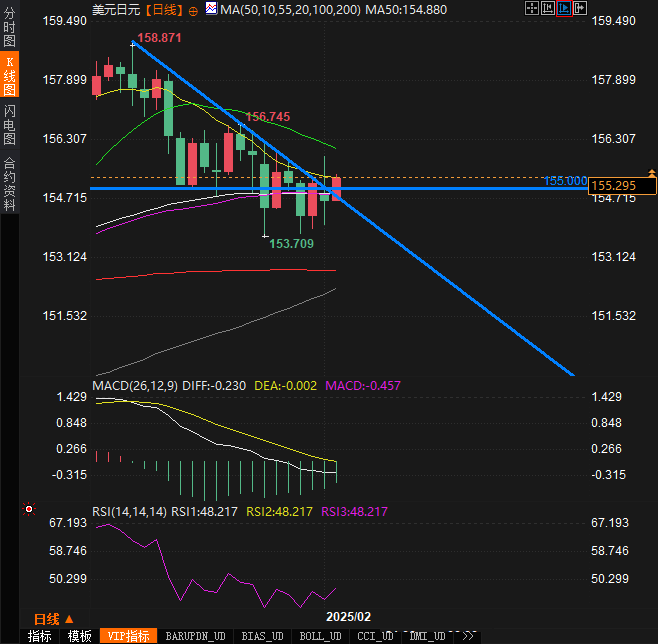658x644 pixels.
Task: Select the 模板 bottom tab
Action: pos(79,636)
